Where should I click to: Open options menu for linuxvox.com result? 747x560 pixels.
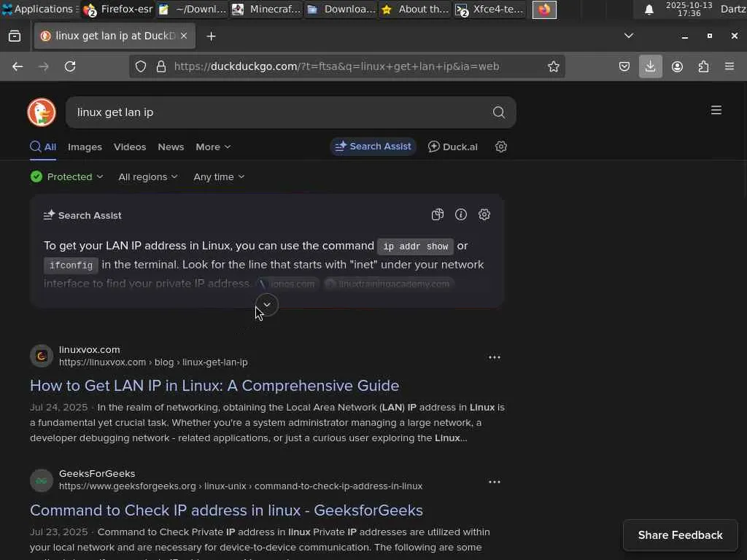pos(495,357)
